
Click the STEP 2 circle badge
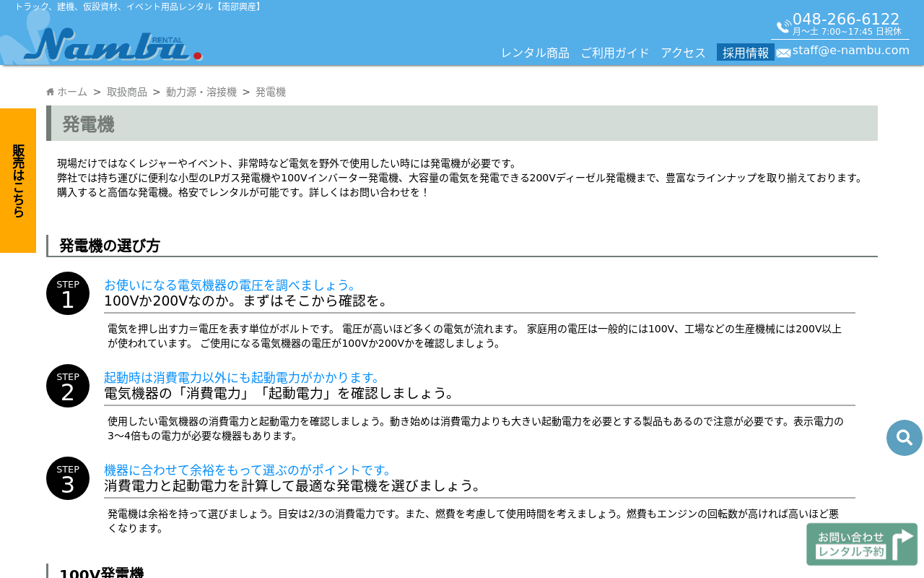click(68, 386)
